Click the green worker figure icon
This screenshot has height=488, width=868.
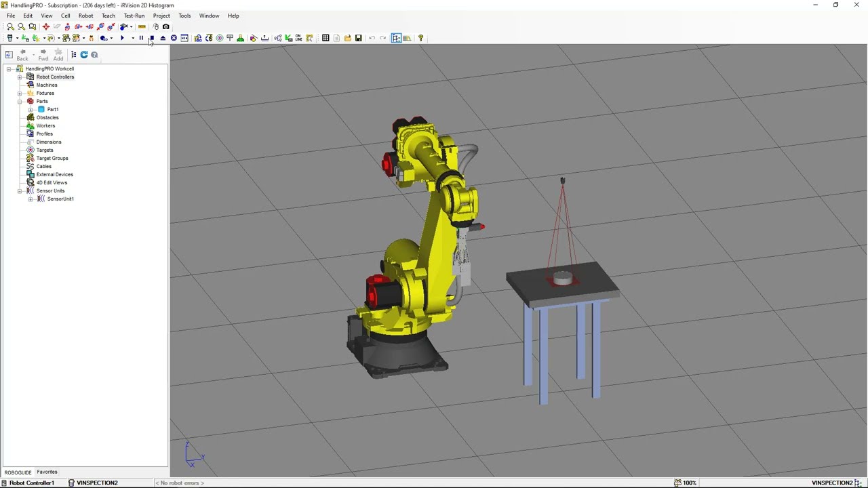[x=240, y=38]
